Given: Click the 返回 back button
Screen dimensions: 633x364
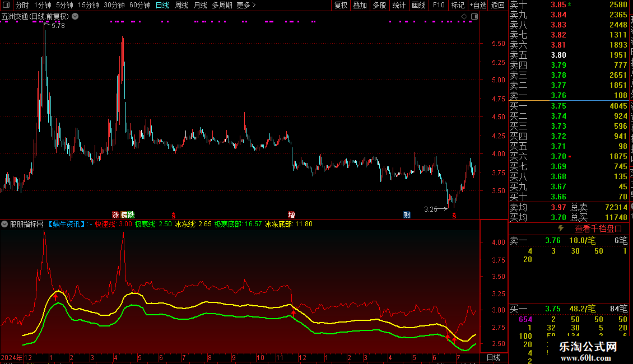Looking at the screenshot, I should 498,5.
